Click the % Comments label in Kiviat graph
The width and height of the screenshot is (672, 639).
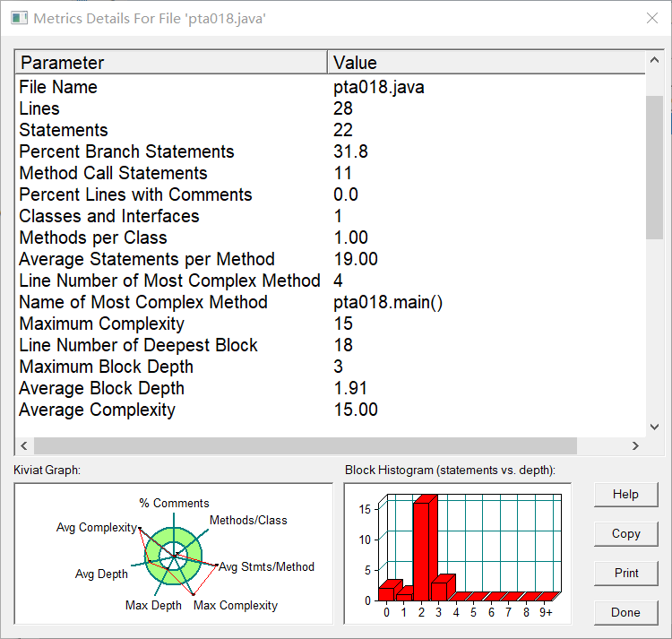pyautogui.click(x=174, y=503)
